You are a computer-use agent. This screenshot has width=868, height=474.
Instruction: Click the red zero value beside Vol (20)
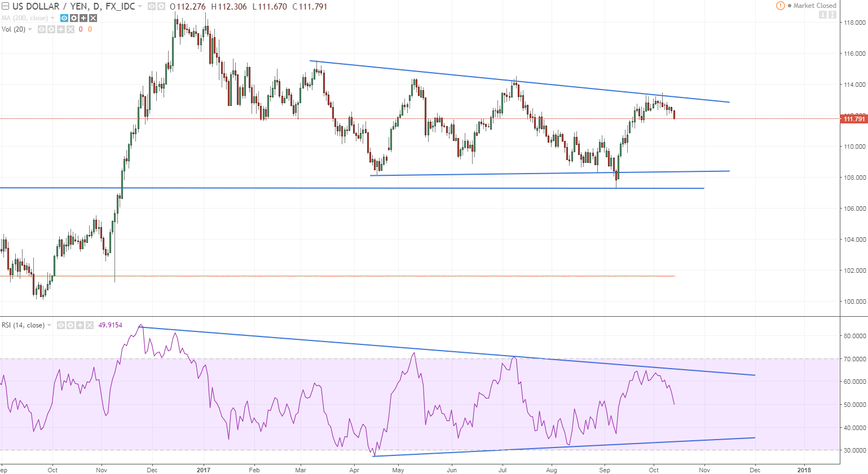click(81, 29)
